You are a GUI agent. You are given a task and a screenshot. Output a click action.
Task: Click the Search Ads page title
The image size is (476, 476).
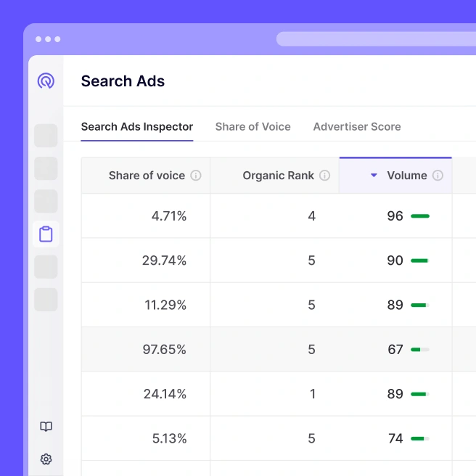[x=123, y=81]
